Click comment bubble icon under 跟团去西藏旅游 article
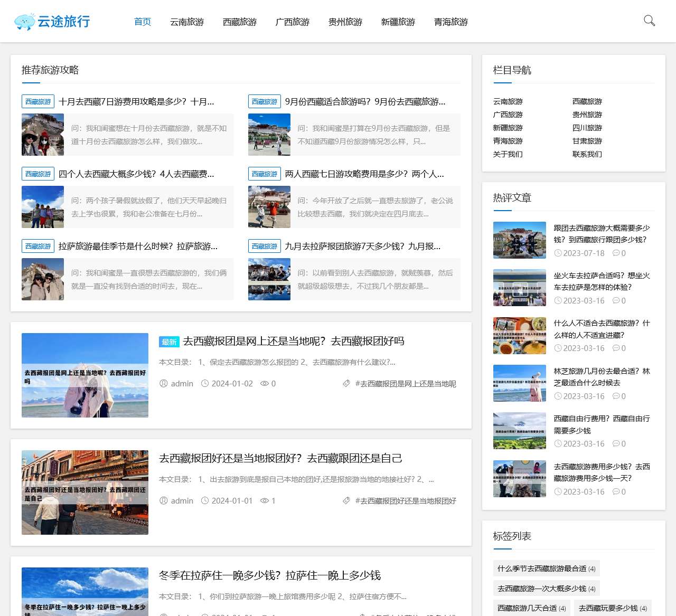 tap(616, 253)
